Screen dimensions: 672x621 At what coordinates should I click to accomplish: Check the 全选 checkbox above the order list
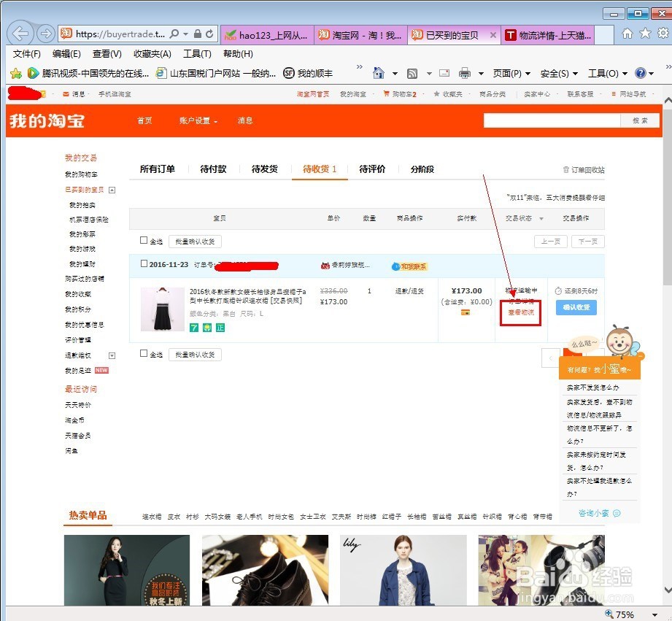coord(144,239)
